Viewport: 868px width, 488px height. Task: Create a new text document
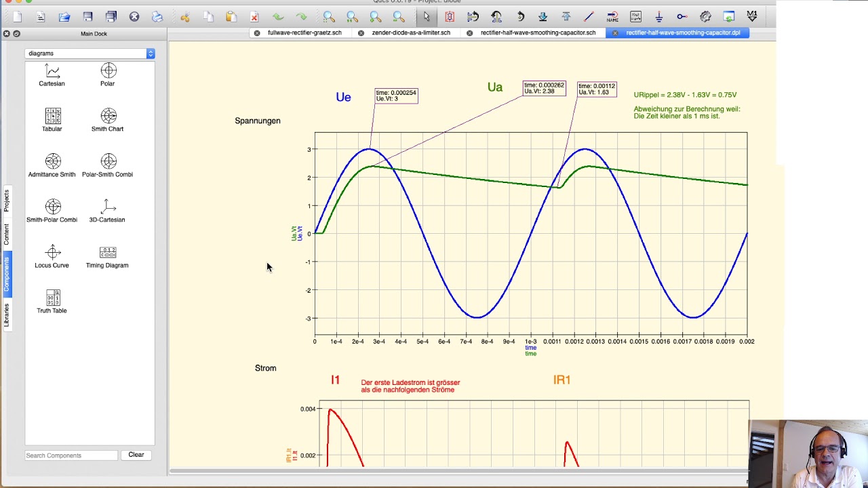[41, 17]
